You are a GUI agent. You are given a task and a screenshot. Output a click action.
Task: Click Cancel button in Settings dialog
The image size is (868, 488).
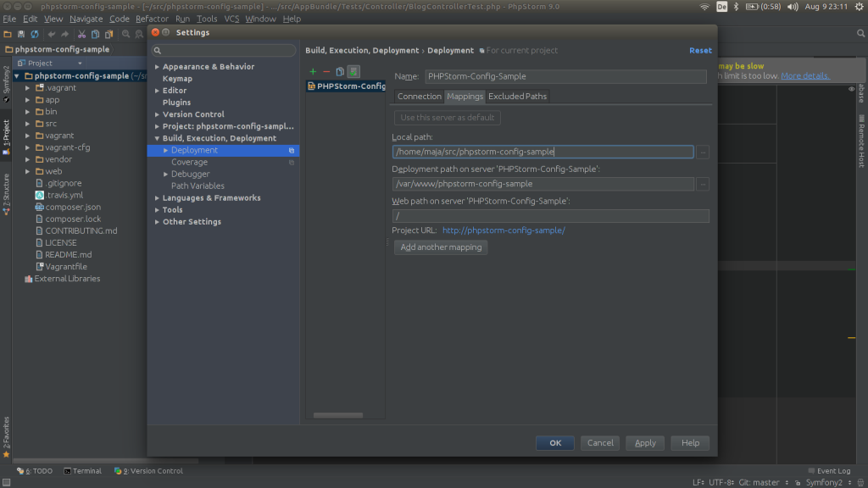[600, 443]
